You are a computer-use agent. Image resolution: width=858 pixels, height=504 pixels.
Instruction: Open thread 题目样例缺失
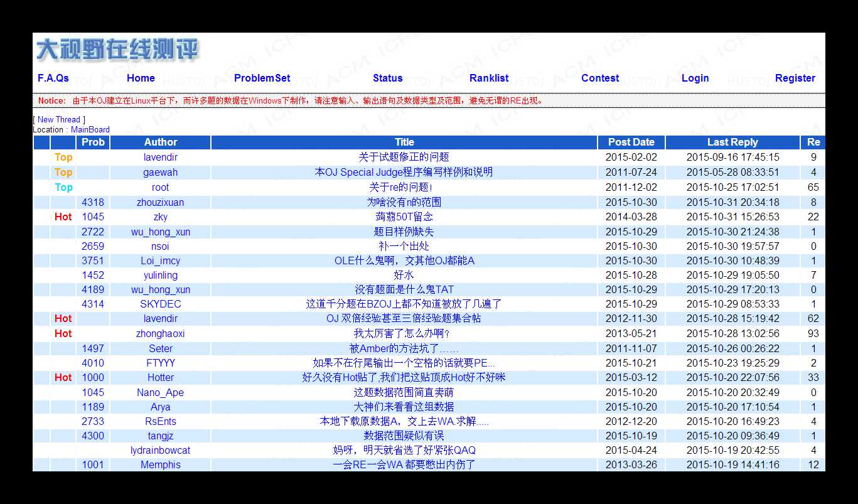(x=404, y=232)
